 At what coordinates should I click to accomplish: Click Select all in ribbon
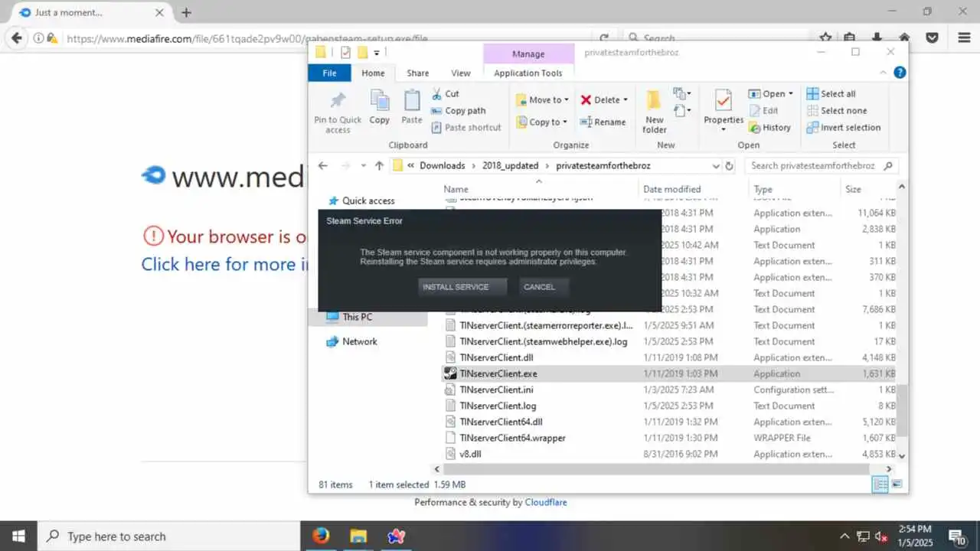click(x=831, y=93)
